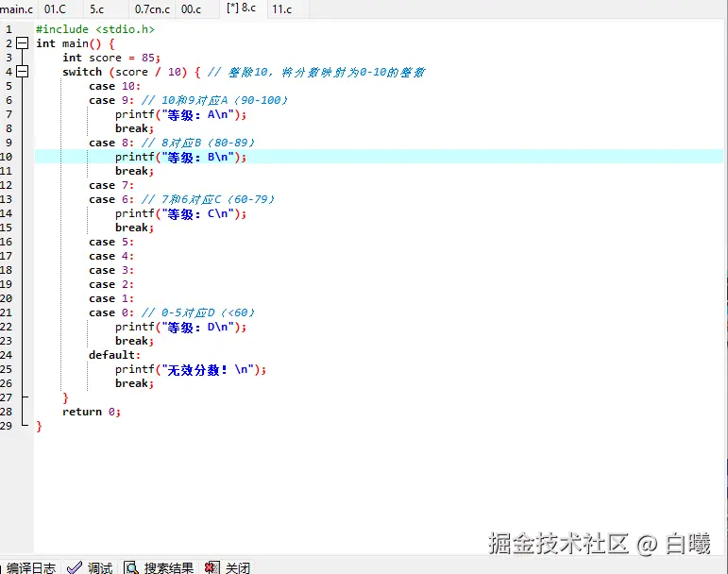
Task: Click line number 16 in the gutter
Action: 6,242
